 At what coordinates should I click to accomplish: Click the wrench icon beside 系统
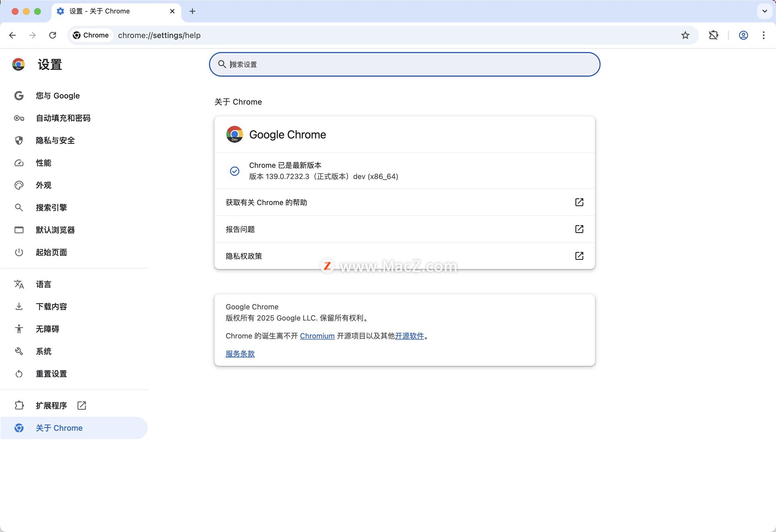19,351
